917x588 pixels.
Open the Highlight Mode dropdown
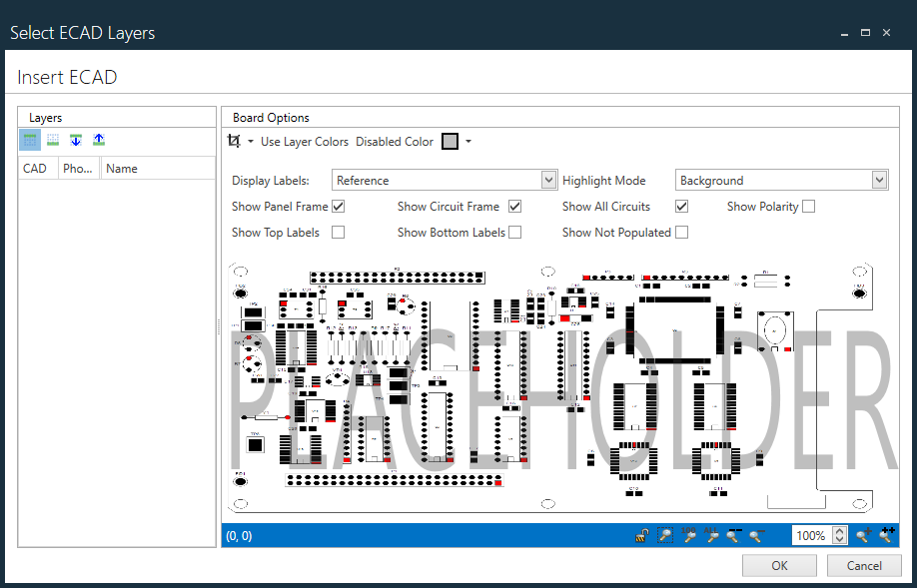pyautogui.click(x=879, y=180)
